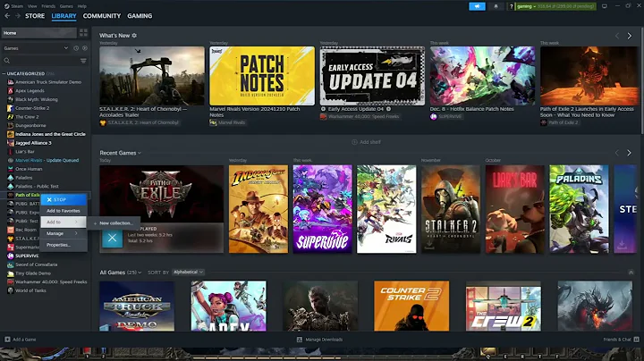Click the Path of Exile stop X button
Viewport: 644px width, 361px height.
click(112, 238)
